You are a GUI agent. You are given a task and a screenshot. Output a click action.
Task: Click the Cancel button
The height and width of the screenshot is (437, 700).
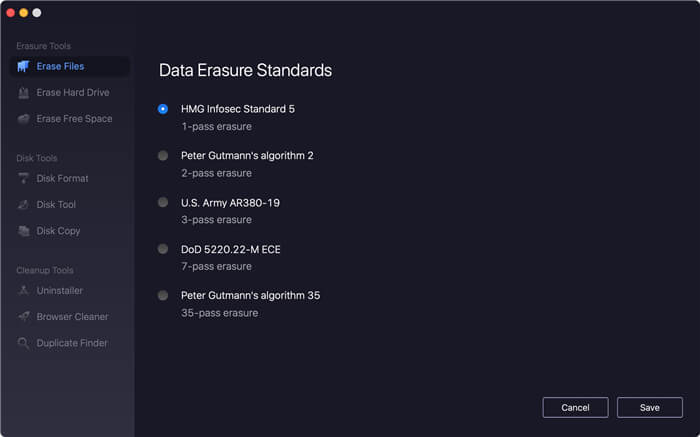pyautogui.click(x=575, y=408)
